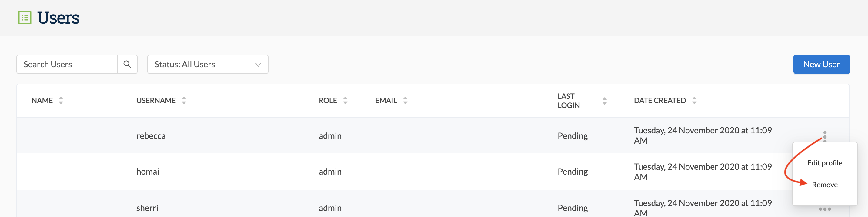Sort by Username column arrows
Image resolution: width=868 pixels, height=217 pixels.
click(184, 100)
